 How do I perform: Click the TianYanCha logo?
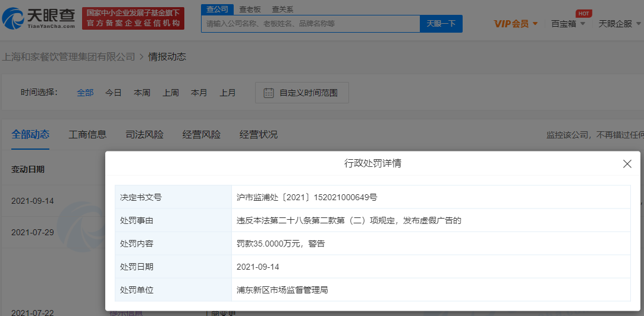pyautogui.click(x=39, y=18)
